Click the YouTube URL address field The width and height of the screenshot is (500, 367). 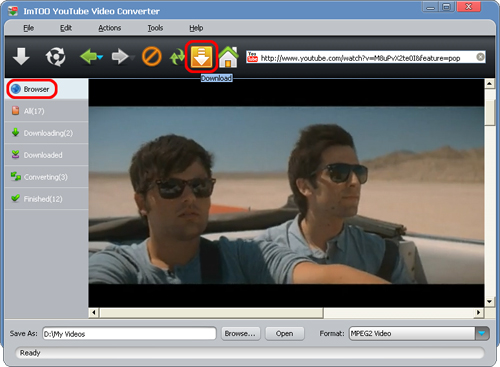tap(366, 57)
